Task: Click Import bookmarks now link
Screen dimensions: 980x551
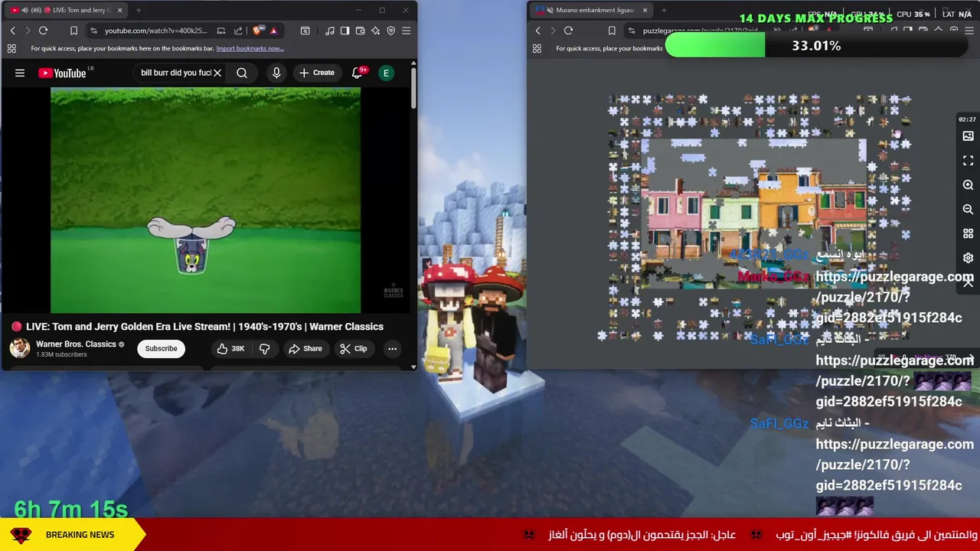Action: tap(250, 48)
